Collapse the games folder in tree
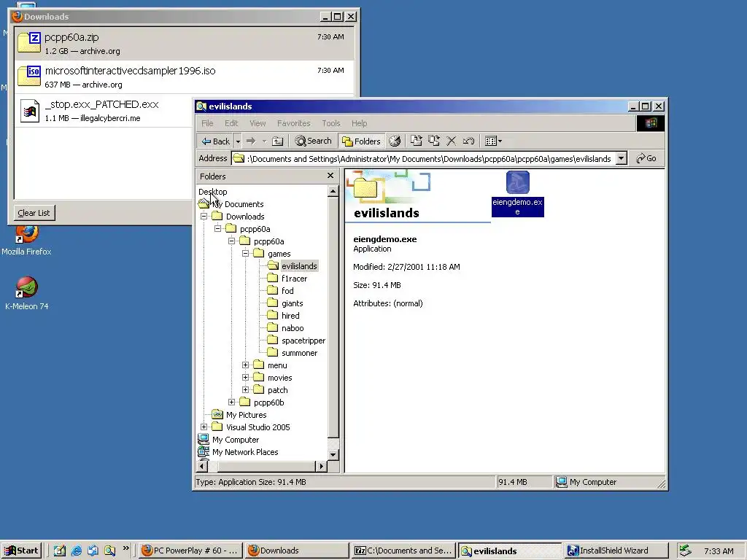Image resolution: width=747 pixels, height=560 pixels. [x=245, y=253]
